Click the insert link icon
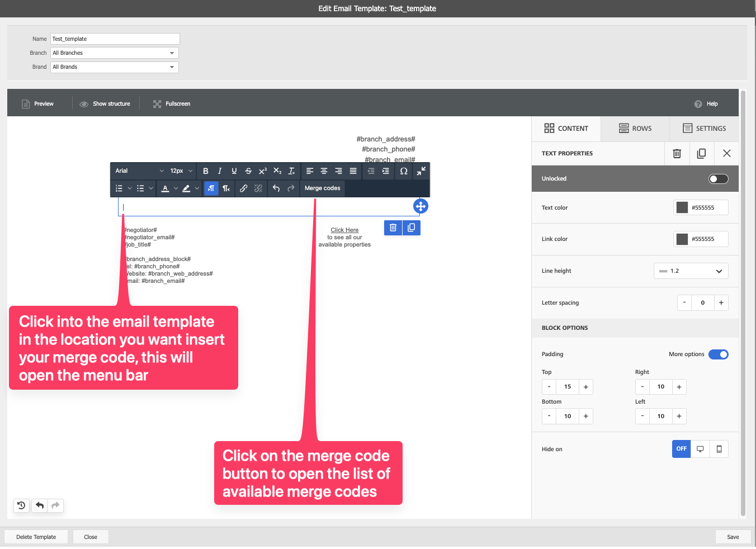The width and height of the screenshot is (756, 549). 244,188
